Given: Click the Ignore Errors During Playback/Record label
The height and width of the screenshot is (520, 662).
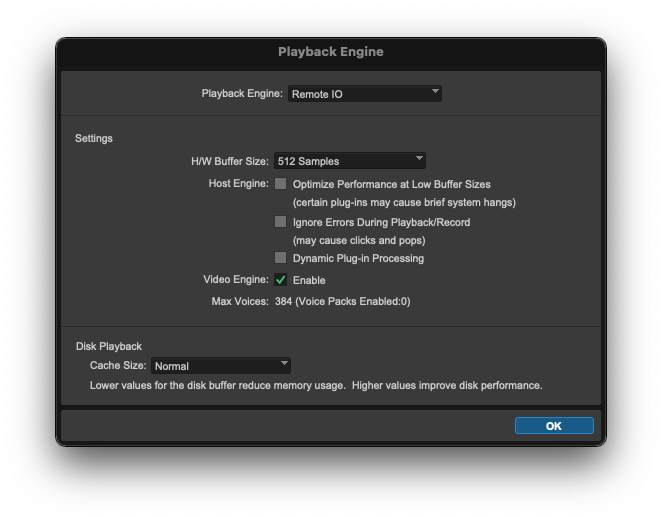Looking at the screenshot, I should point(381,222).
